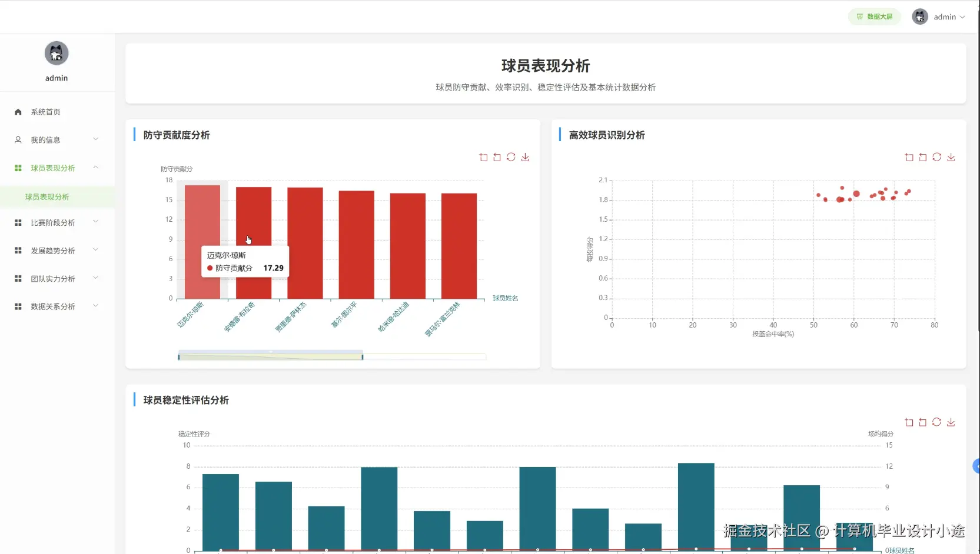Expand the 比赛阶段分析 menu section
This screenshot has height=554, width=980.
point(53,222)
